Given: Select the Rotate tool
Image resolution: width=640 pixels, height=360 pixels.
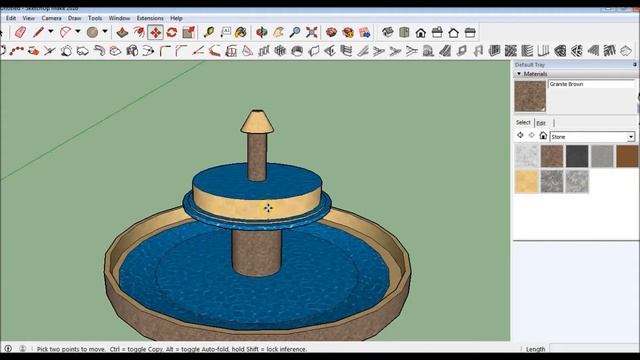Looking at the screenshot, I should 171,32.
